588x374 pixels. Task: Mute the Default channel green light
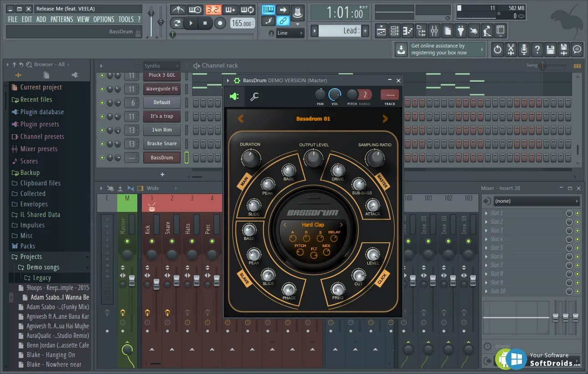[x=102, y=103]
